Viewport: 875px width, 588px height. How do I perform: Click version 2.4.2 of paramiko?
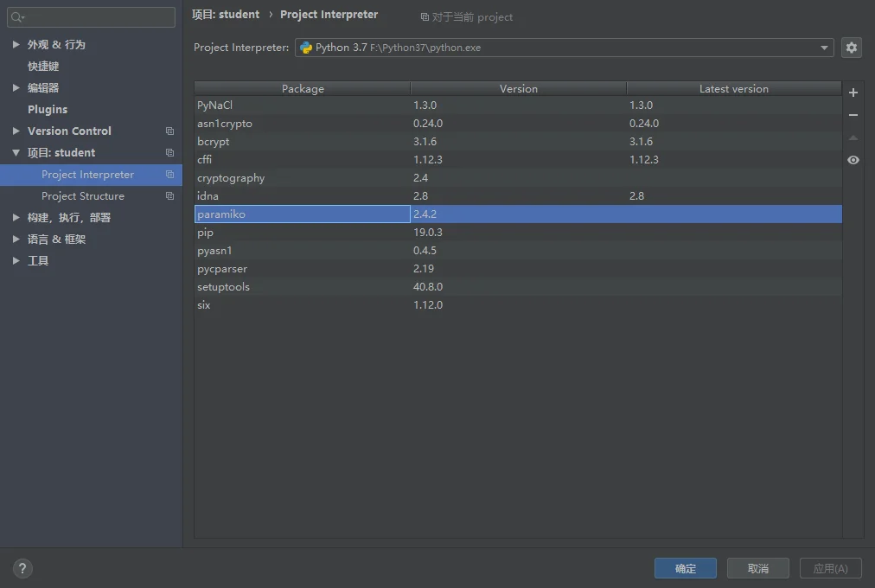pos(425,214)
